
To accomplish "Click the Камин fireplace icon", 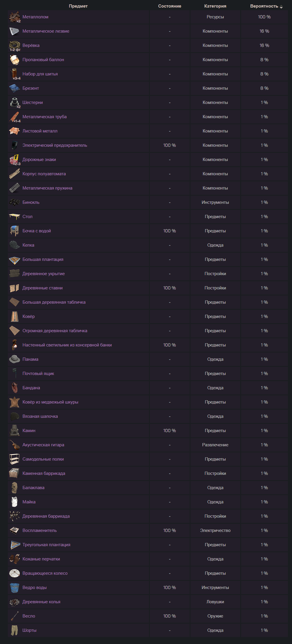I will [x=15, y=431].
